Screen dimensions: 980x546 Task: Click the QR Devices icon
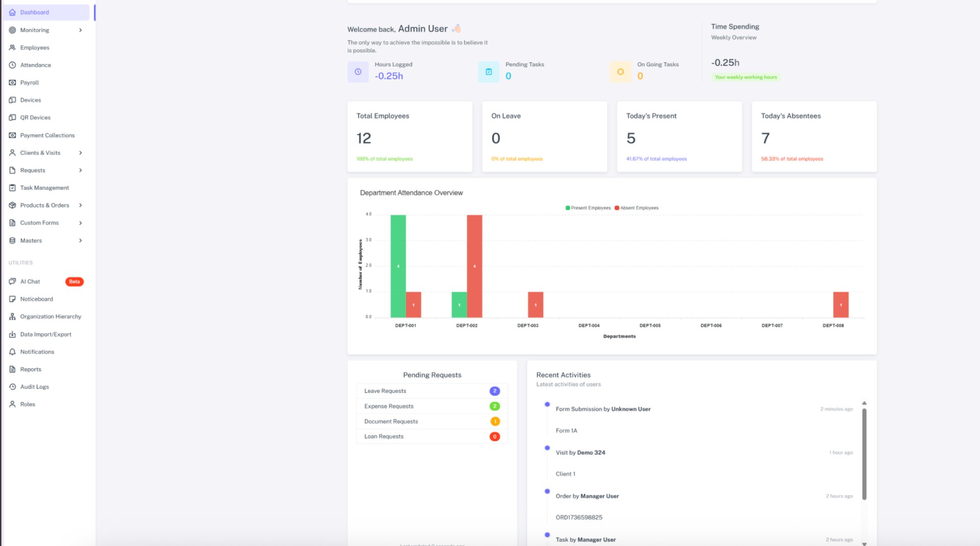12,117
